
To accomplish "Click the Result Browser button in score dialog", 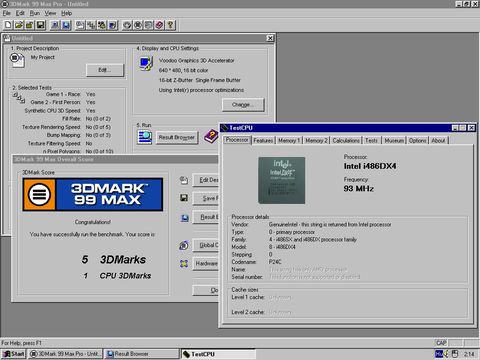I will click(206, 217).
